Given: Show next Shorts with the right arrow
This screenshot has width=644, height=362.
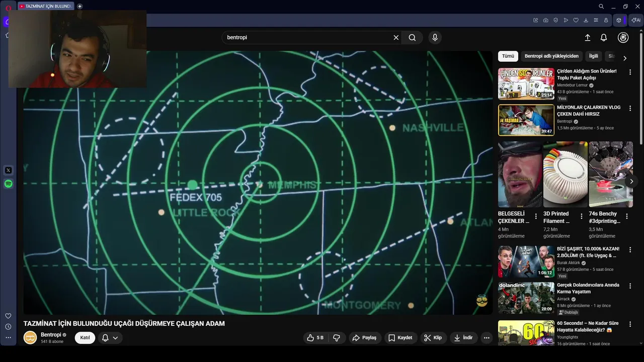Looking at the screenshot, I should click(x=631, y=181).
